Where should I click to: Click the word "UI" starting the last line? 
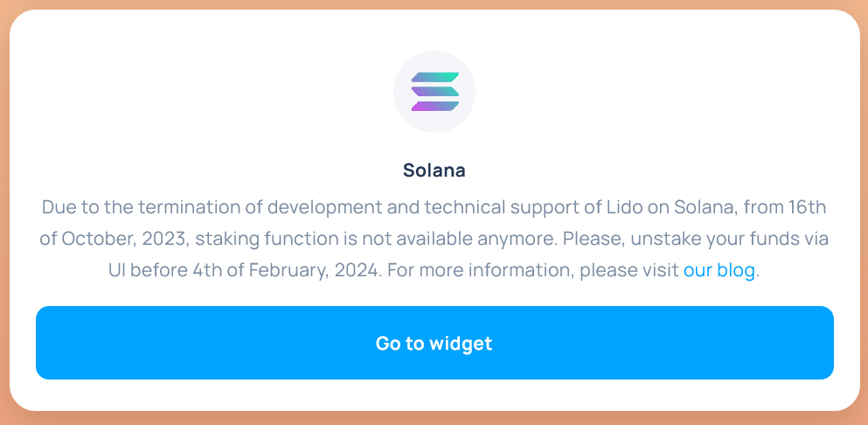pyautogui.click(x=119, y=270)
